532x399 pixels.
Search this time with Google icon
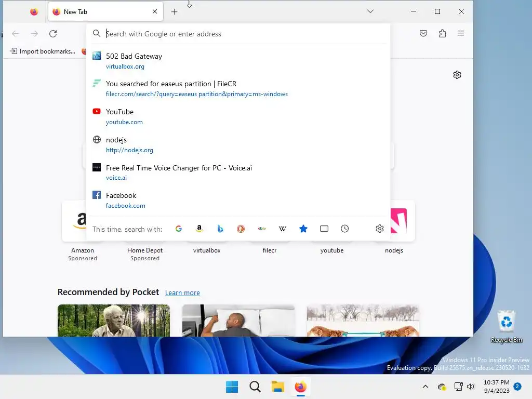click(179, 229)
